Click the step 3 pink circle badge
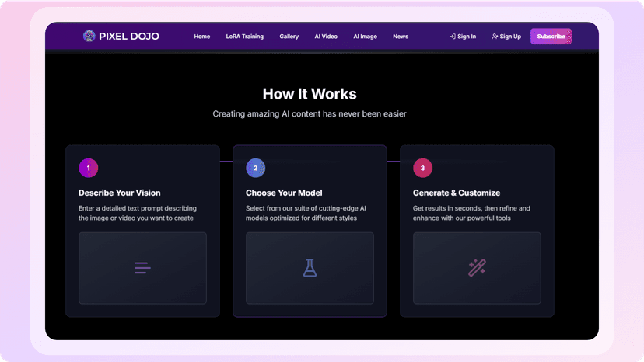 (x=422, y=168)
